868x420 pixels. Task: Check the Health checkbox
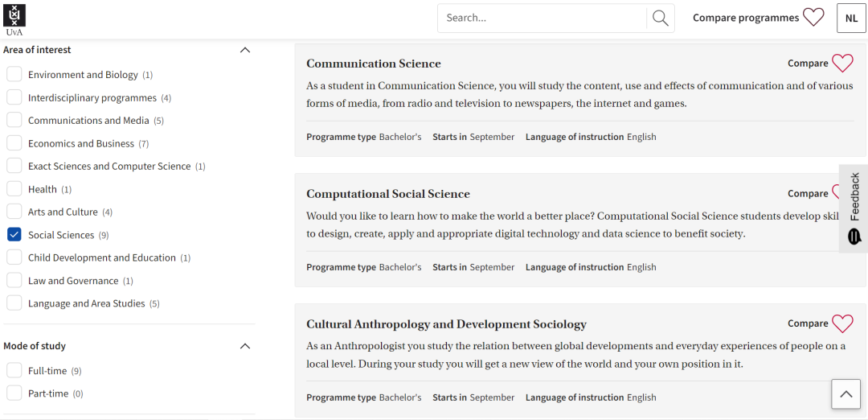point(14,189)
